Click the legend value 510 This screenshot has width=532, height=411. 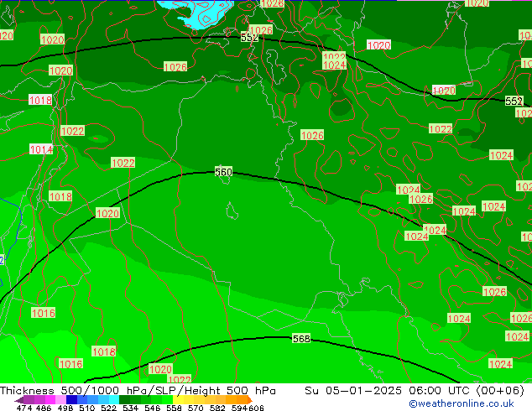tap(87, 408)
